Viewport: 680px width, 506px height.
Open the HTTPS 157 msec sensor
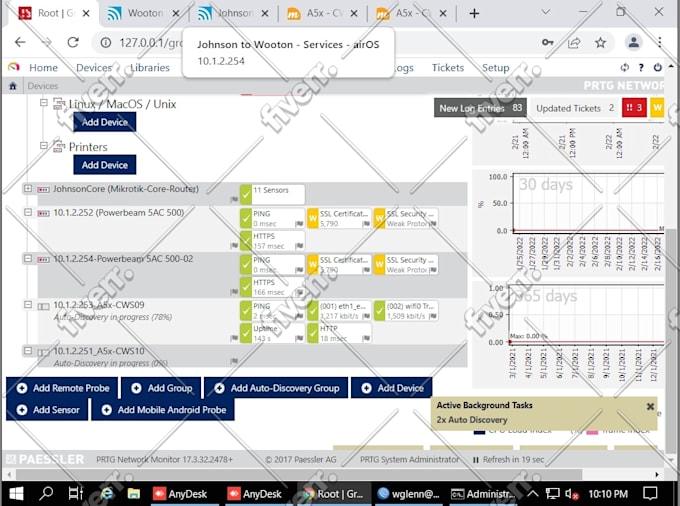[272, 241]
